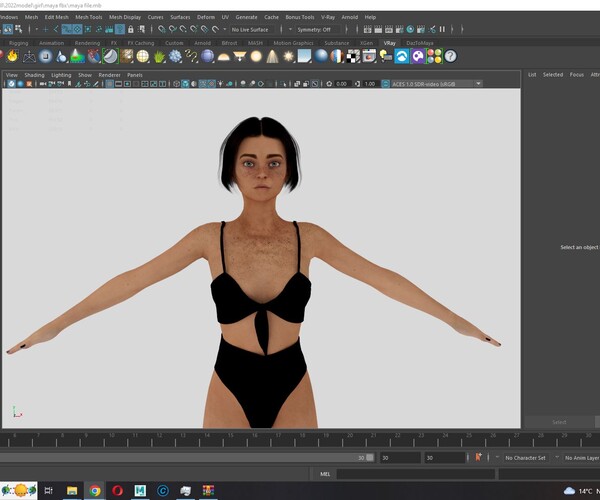Create a V-Ray dome light from shelf
This screenshot has width=600, height=500.
[223, 57]
